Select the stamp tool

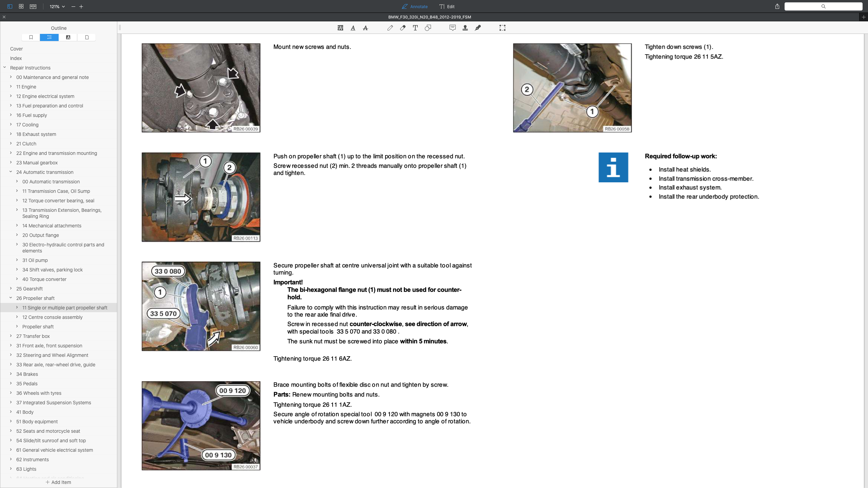[465, 28]
